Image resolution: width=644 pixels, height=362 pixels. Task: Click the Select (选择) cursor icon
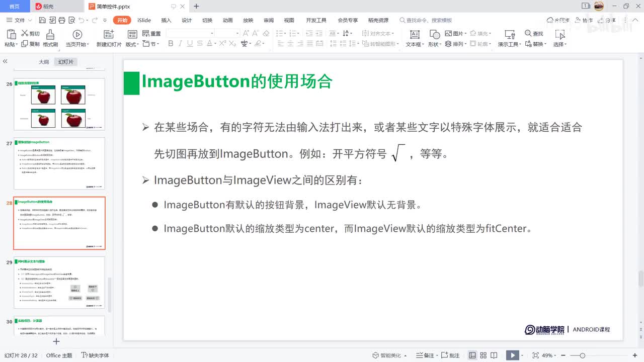(x=559, y=34)
